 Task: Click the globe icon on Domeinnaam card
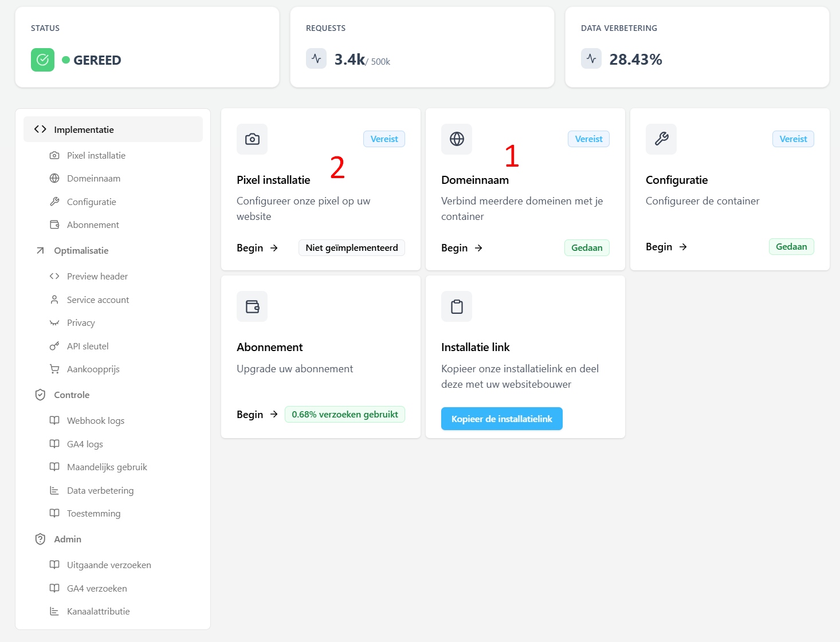[x=457, y=139]
